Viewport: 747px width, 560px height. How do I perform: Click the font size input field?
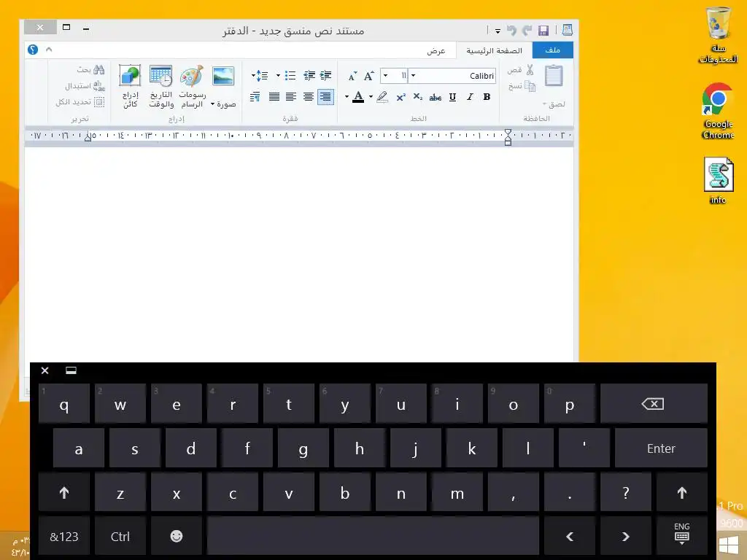(x=399, y=76)
